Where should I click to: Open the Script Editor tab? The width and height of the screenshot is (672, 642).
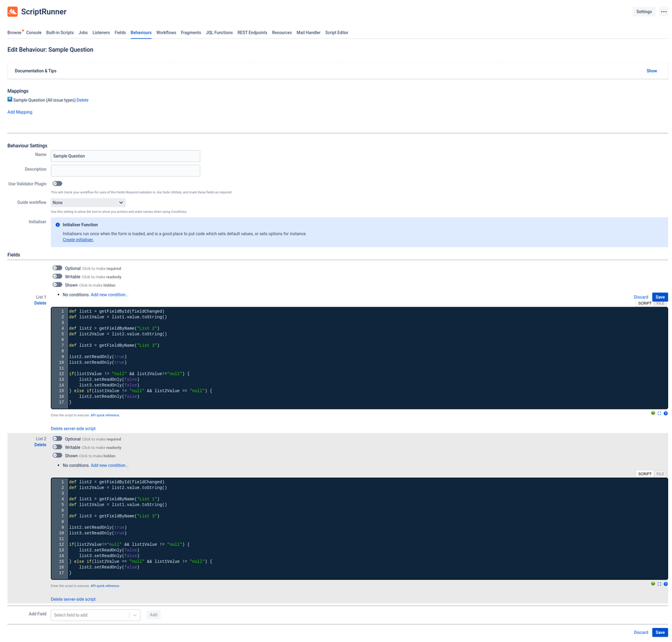[336, 32]
